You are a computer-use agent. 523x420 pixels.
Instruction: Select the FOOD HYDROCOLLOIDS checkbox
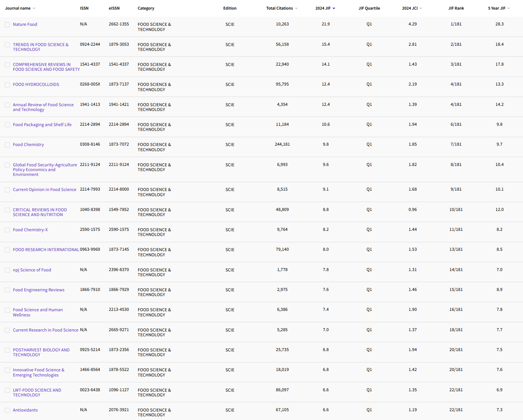click(7, 85)
